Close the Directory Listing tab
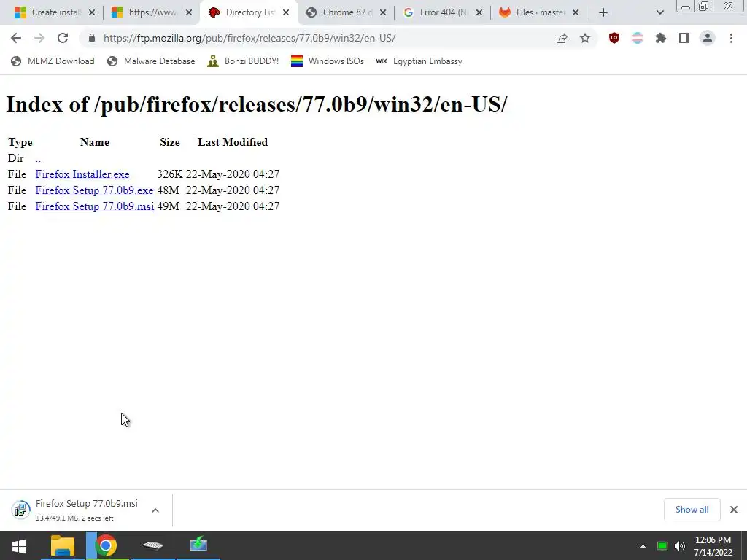This screenshot has width=747, height=560. point(286,12)
